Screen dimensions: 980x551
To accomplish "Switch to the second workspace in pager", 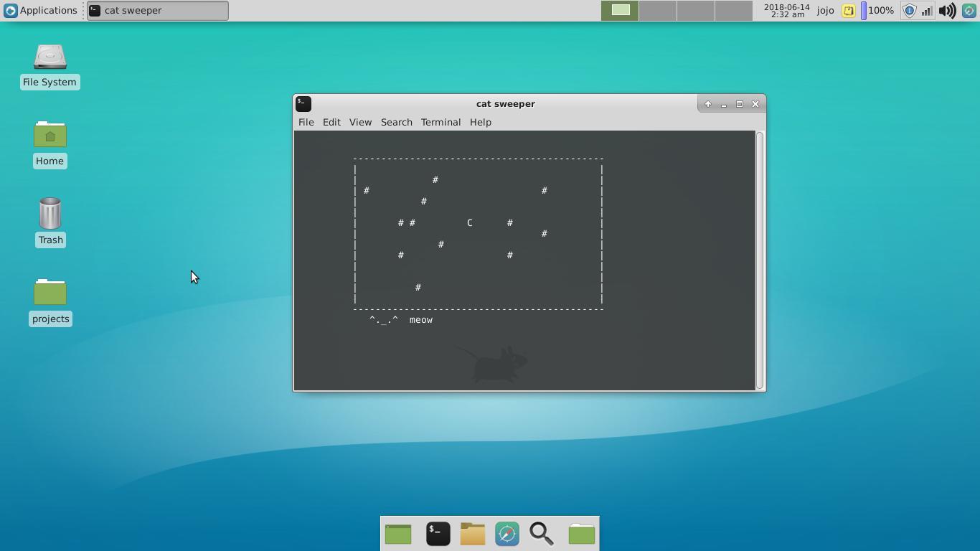I will pyautogui.click(x=657, y=10).
